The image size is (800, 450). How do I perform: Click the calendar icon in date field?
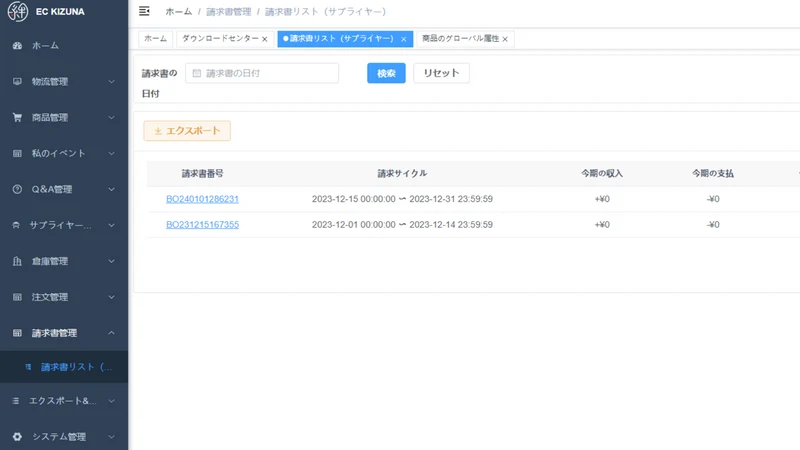pyautogui.click(x=196, y=73)
